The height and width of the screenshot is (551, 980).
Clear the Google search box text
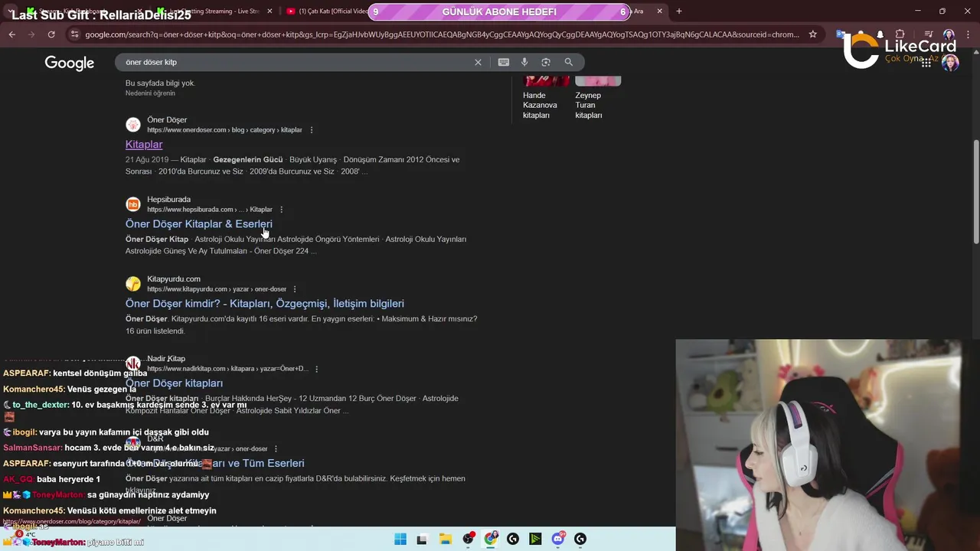click(478, 62)
